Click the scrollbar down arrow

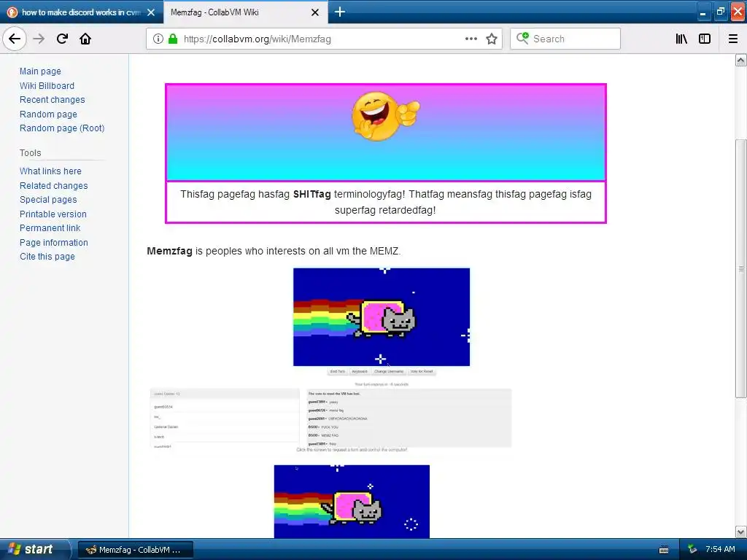coord(740,532)
